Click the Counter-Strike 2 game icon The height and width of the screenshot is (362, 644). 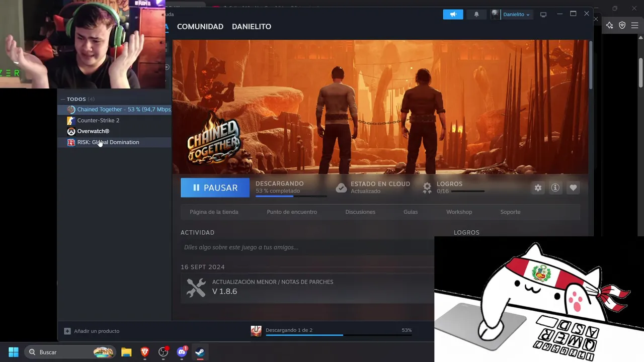coord(71,121)
